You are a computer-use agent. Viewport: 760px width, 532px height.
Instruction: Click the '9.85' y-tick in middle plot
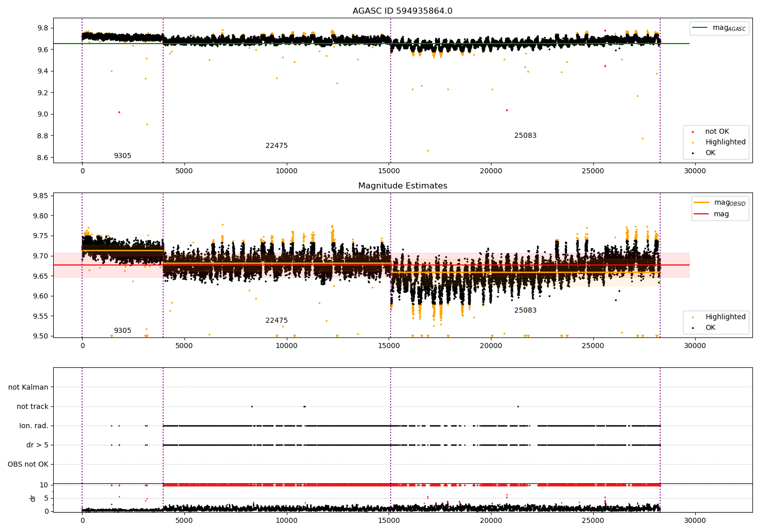point(41,196)
